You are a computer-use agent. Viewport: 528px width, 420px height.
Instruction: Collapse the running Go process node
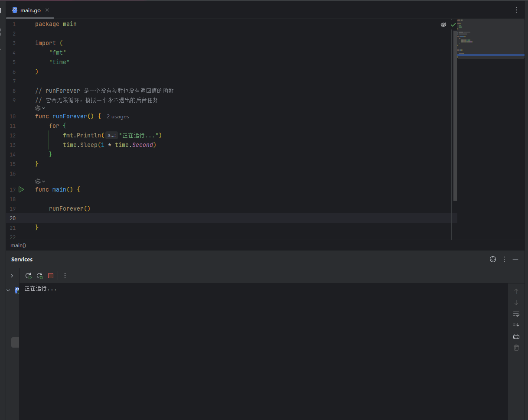click(x=8, y=290)
